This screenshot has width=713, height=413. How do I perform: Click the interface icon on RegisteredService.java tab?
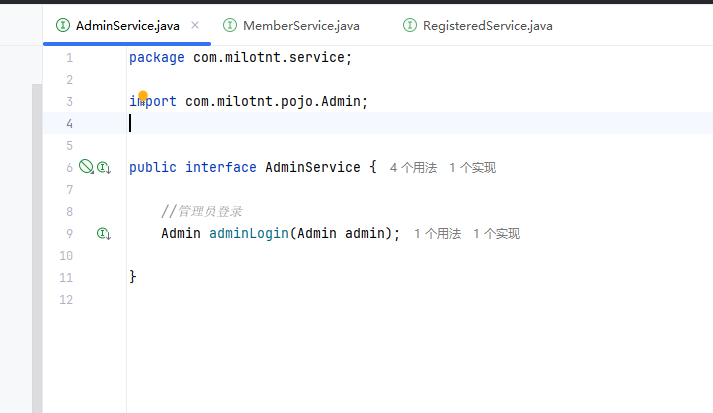click(410, 25)
